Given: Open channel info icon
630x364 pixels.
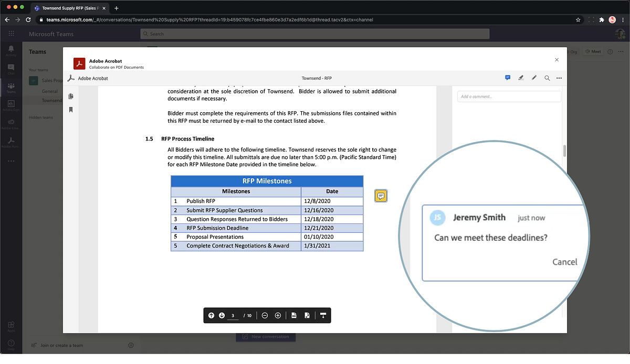Looking at the screenshot, I should 610,52.
